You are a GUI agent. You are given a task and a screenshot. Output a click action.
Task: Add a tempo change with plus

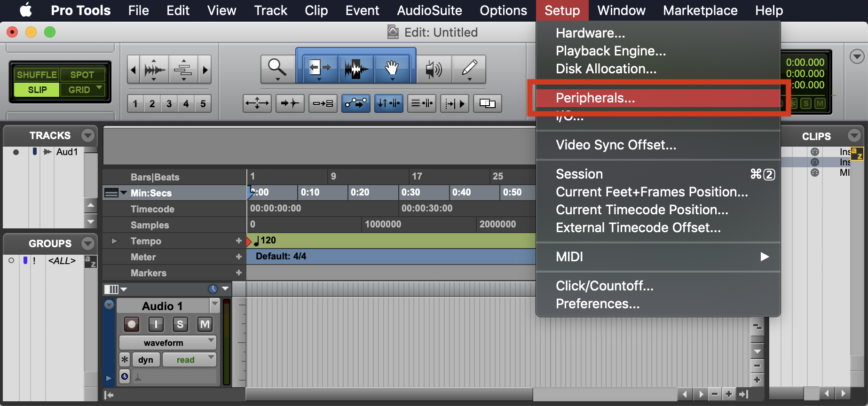click(x=239, y=241)
